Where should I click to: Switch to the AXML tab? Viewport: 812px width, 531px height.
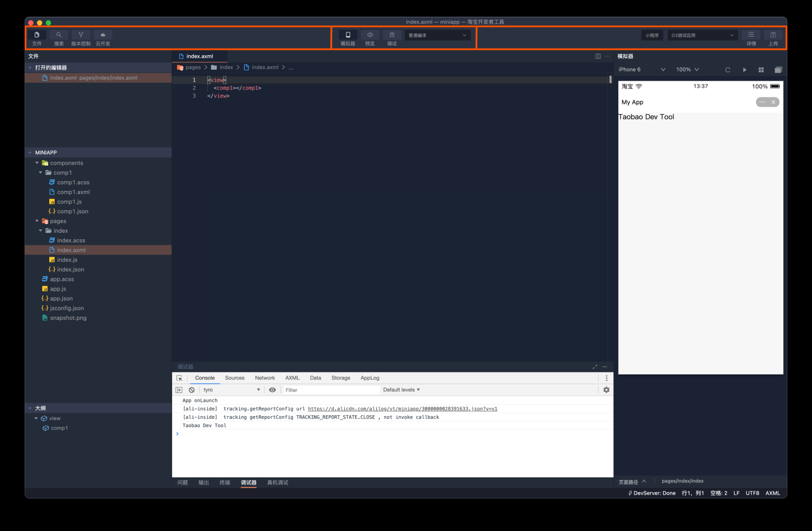pos(292,378)
